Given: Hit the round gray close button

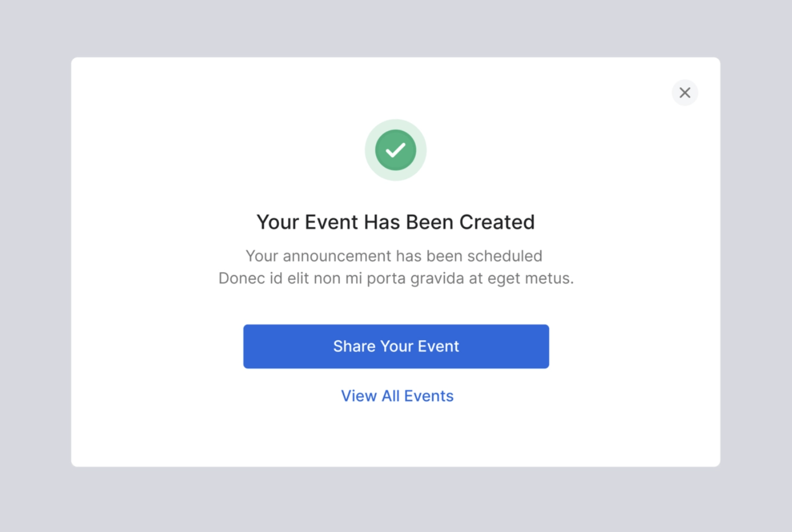Looking at the screenshot, I should (x=685, y=93).
